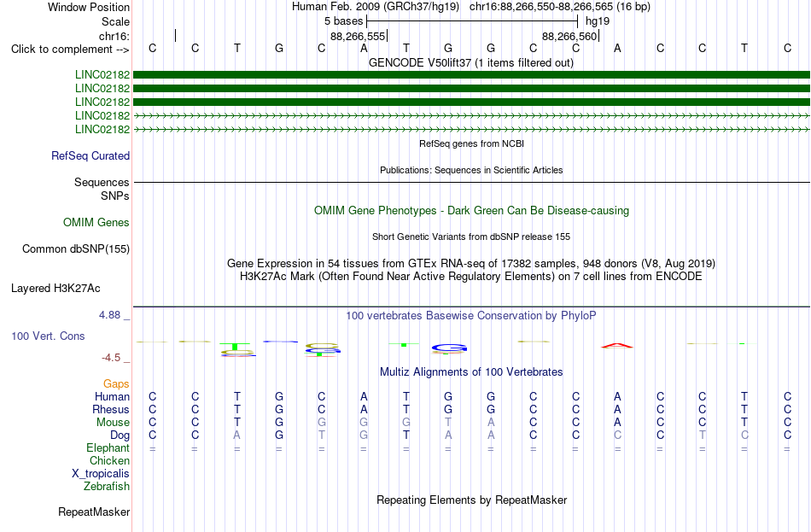
Task: Click the hg19 label beside the scale bar
Action: click(x=598, y=21)
